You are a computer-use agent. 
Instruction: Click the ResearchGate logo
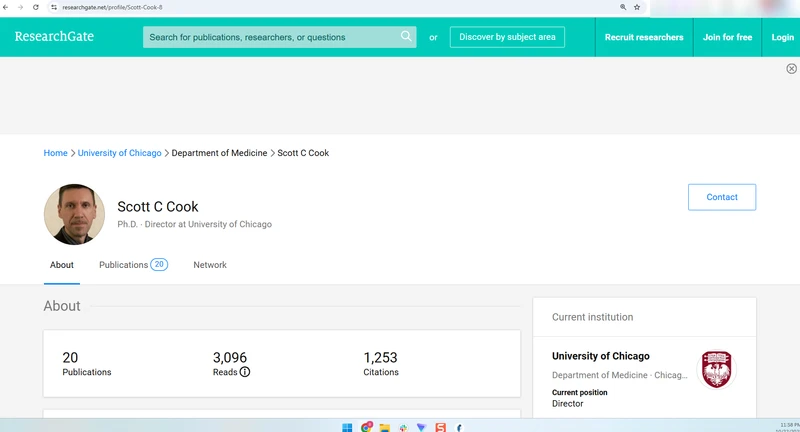coord(54,37)
